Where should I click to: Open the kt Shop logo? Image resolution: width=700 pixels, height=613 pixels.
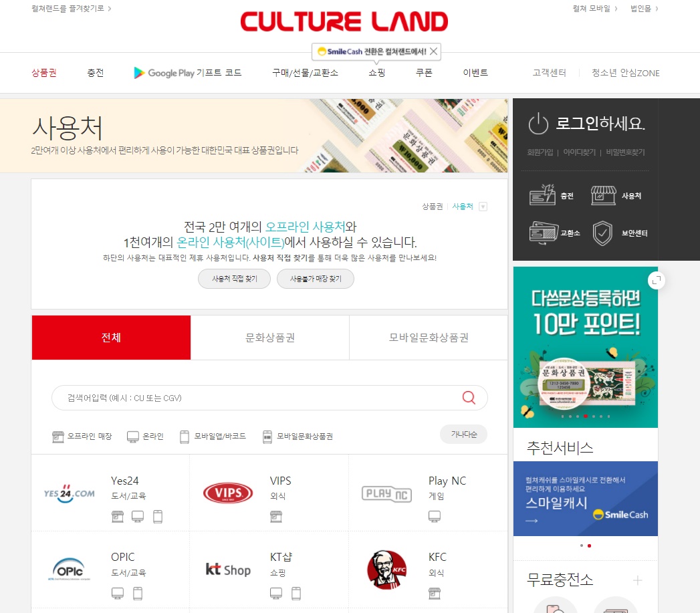(x=228, y=570)
